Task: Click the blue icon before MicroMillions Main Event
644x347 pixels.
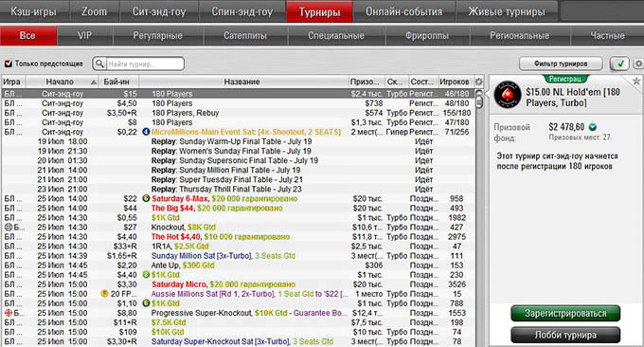Action: [146, 132]
